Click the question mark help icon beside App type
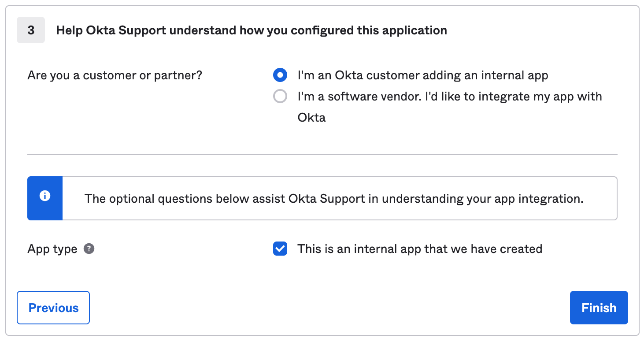644x342 pixels. [x=89, y=249]
